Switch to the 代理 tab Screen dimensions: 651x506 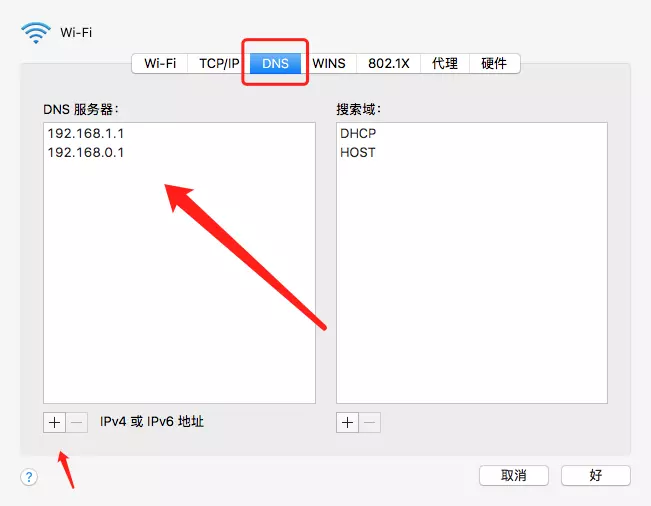coord(445,64)
